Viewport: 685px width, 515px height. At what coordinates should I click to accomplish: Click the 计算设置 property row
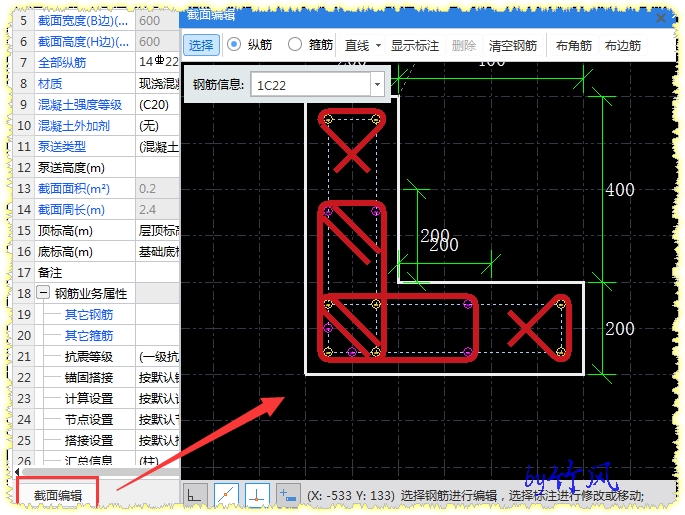(x=96, y=398)
